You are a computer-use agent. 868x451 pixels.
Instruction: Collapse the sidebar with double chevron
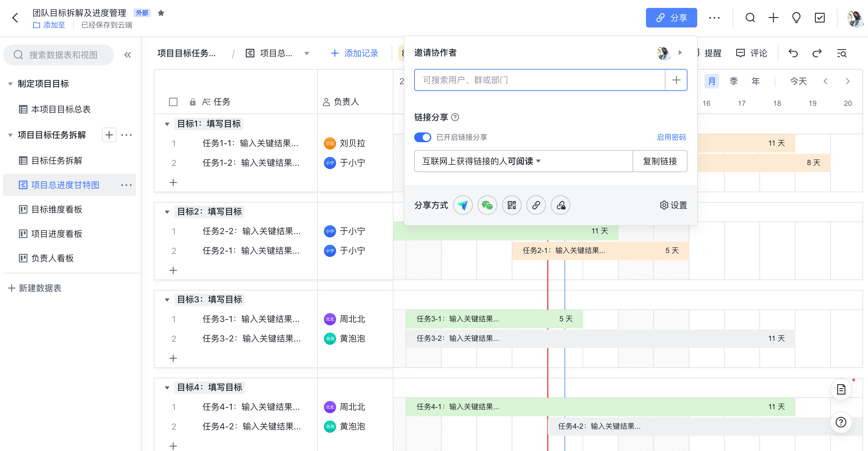(127, 55)
